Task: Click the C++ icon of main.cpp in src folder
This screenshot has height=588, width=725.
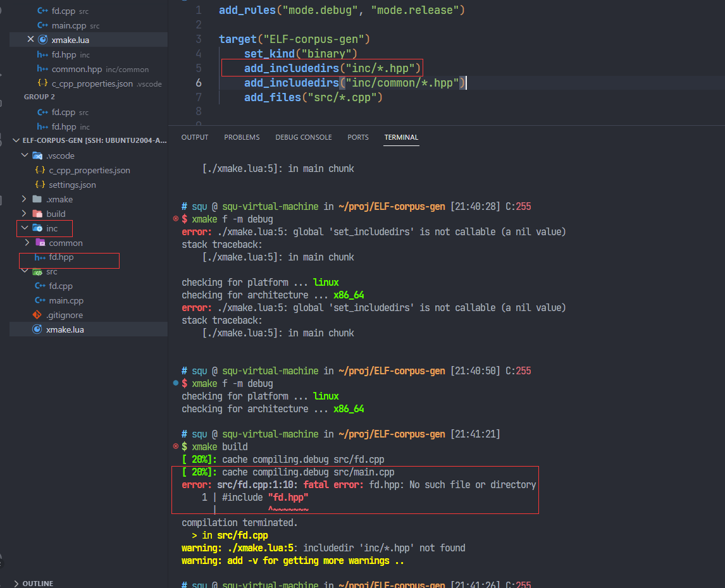Action: [x=40, y=300]
